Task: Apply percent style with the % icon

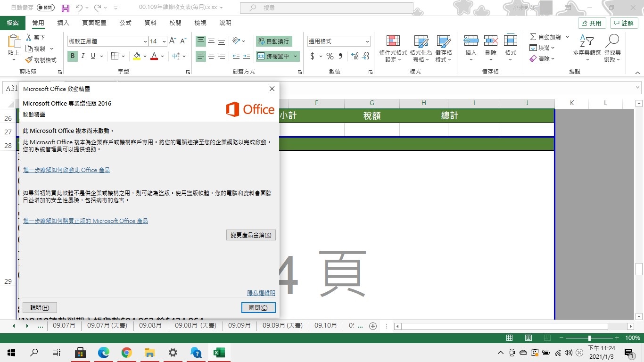Action: (x=330, y=56)
